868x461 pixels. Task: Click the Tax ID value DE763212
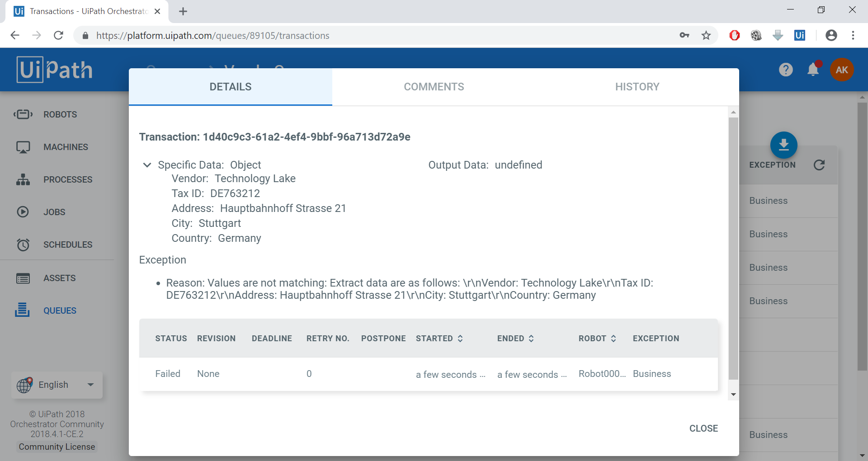tap(235, 193)
